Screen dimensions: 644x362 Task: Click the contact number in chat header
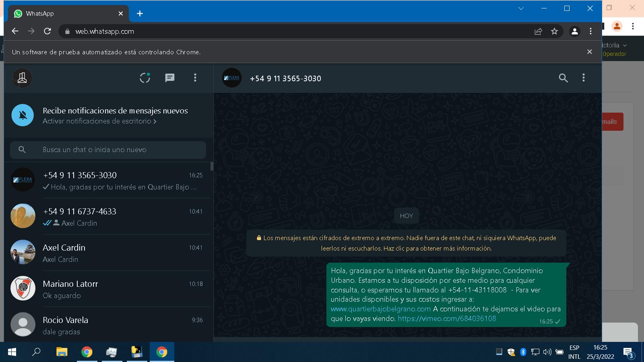(x=285, y=78)
